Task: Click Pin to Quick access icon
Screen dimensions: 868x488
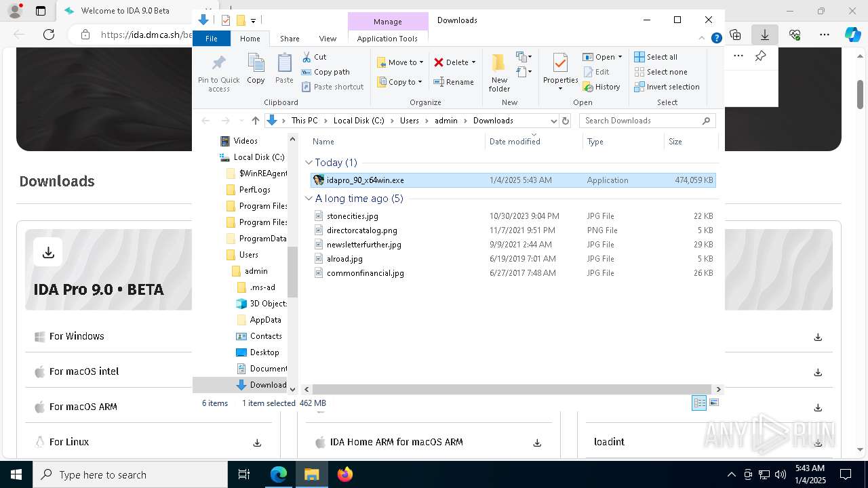Action: pos(218,63)
